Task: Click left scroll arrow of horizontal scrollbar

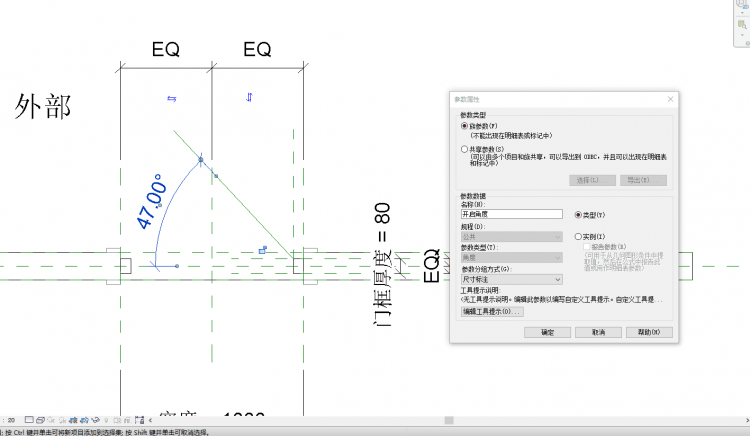Action: (x=150, y=420)
